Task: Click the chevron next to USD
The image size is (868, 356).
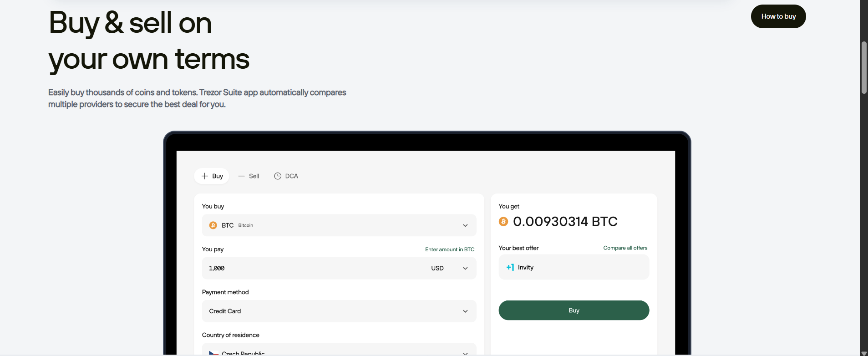Action: [x=465, y=268]
